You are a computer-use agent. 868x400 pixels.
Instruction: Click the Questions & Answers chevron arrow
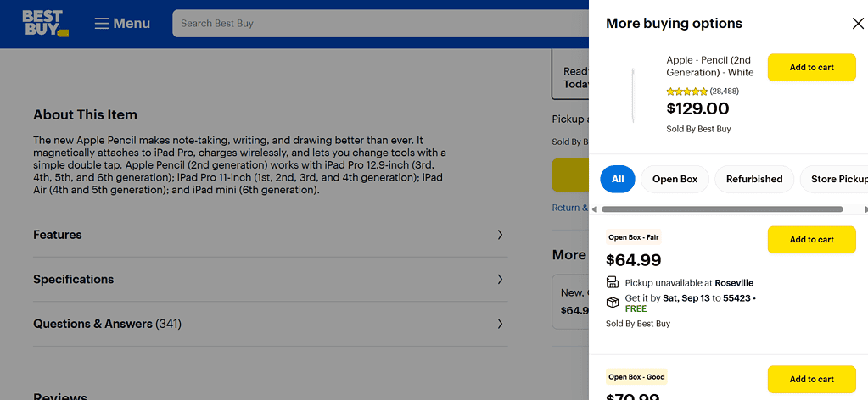point(500,324)
